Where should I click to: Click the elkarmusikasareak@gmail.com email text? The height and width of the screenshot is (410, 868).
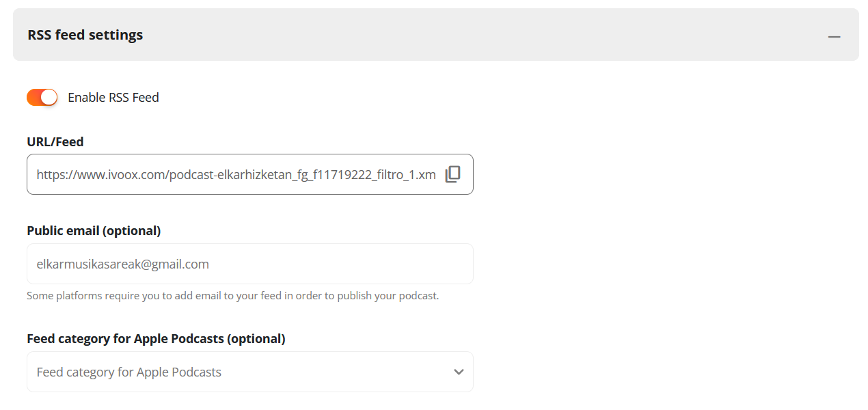tap(122, 264)
